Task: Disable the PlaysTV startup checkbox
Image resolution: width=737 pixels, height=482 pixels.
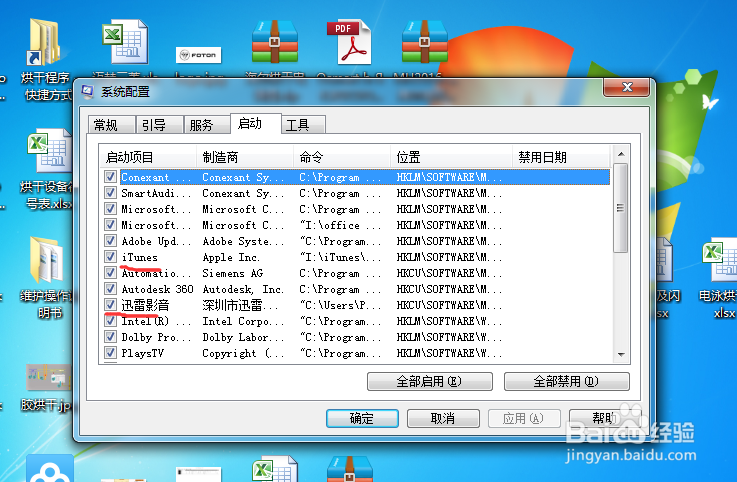Action: click(110, 353)
